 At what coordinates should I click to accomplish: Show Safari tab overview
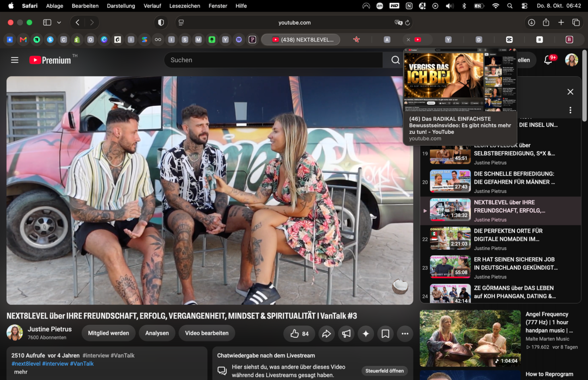coord(576,22)
